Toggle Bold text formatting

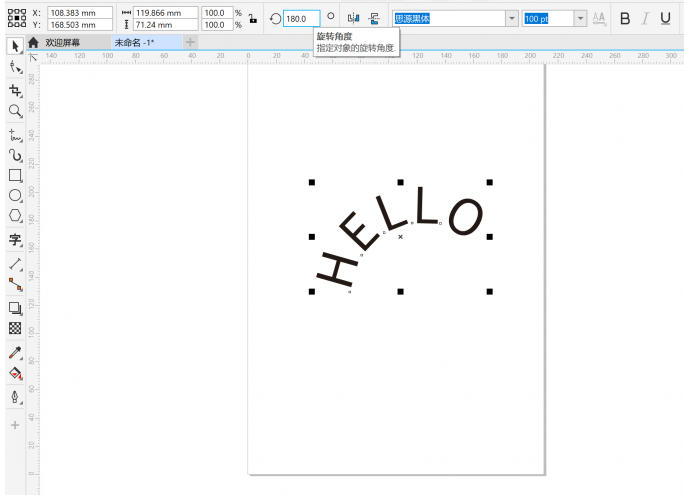point(625,19)
